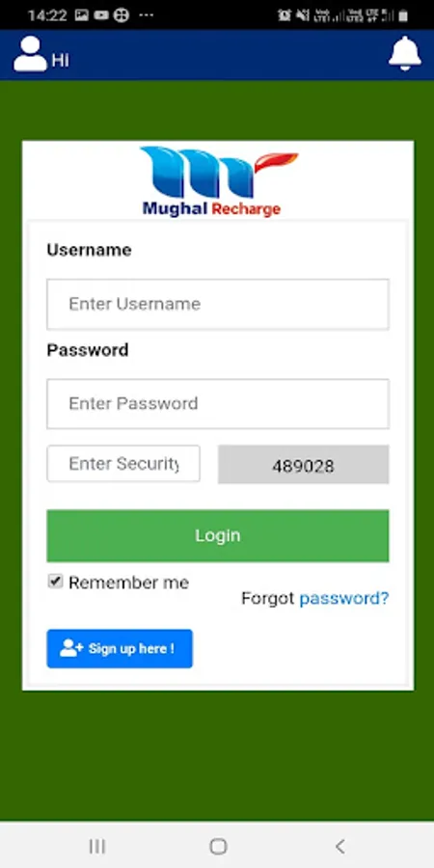
Task: Open Android recent apps button
Action: click(97, 846)
